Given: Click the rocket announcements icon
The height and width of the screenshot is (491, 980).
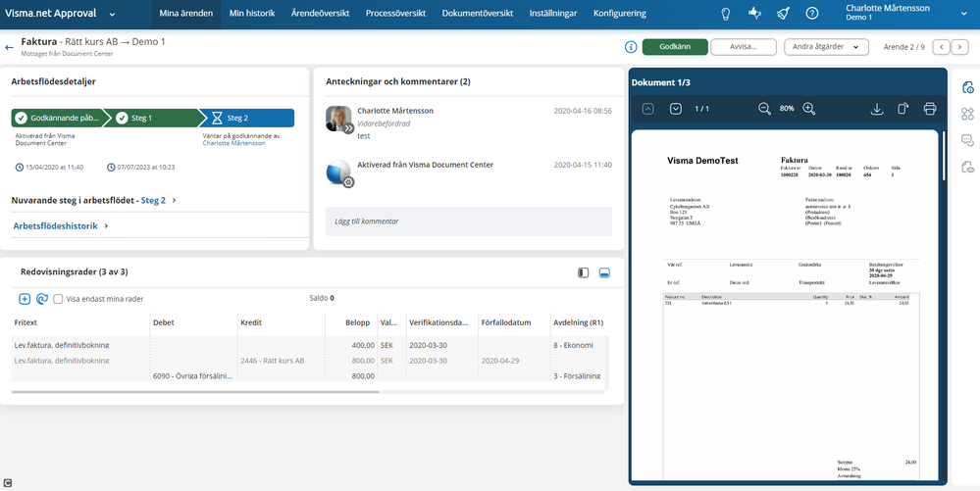Looking at the screenshot, I should (783, 13).
